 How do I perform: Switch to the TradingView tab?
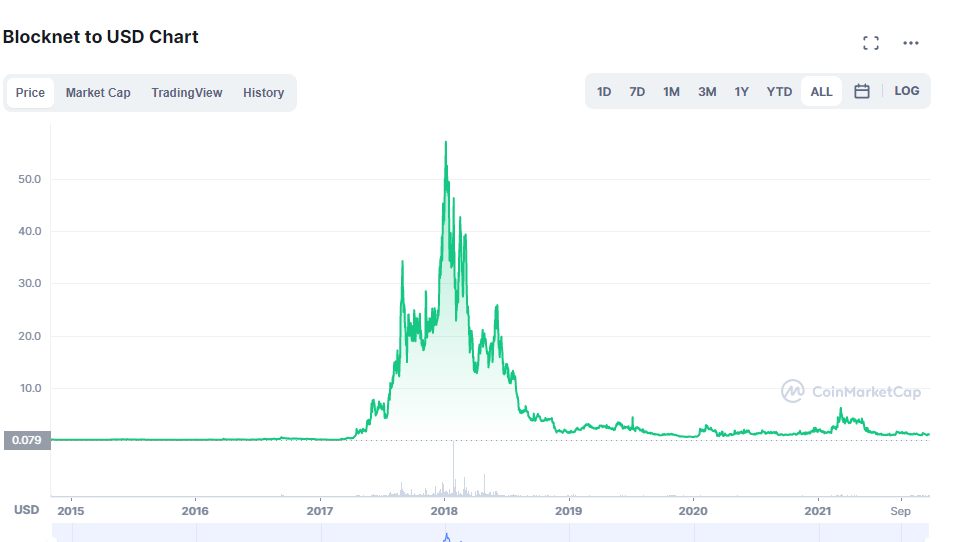[186, 93]
